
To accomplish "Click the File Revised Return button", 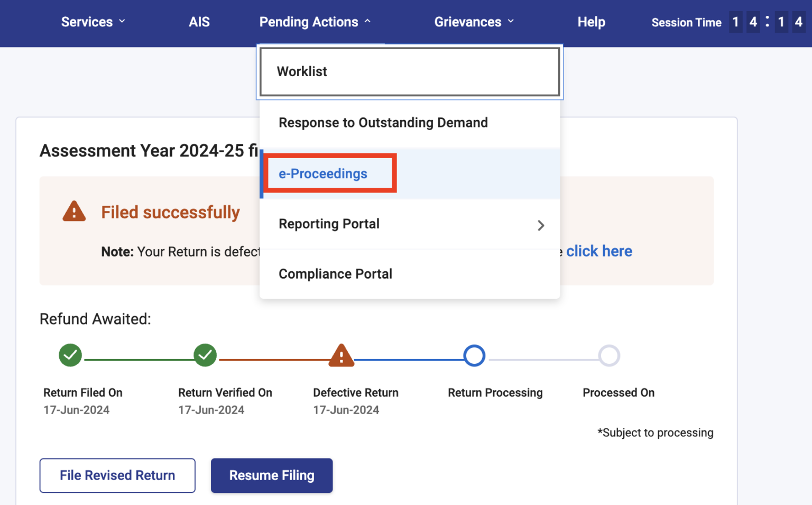I will (x=117, y=475).
